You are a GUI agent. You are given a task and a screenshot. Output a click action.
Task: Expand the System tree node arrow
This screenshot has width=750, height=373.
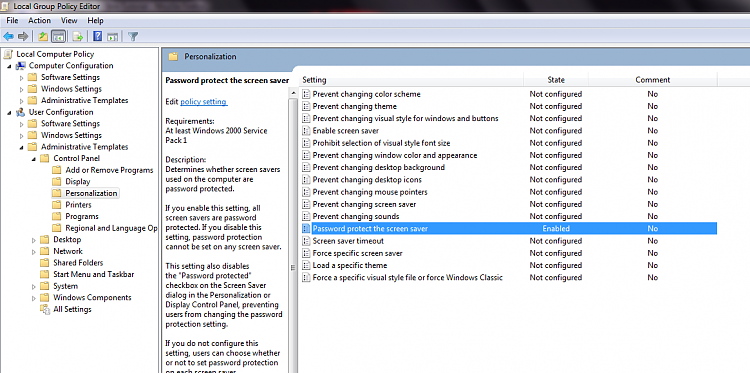(x=34, y=286)
